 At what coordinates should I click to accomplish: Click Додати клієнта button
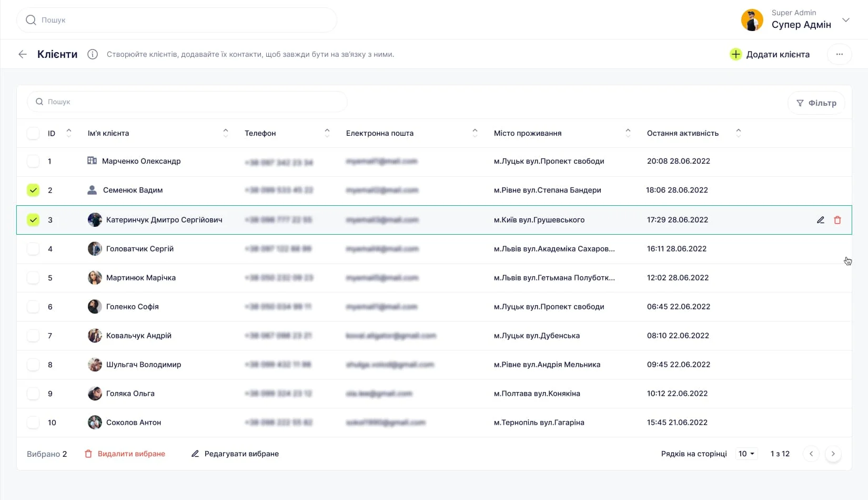click(770, 54)
